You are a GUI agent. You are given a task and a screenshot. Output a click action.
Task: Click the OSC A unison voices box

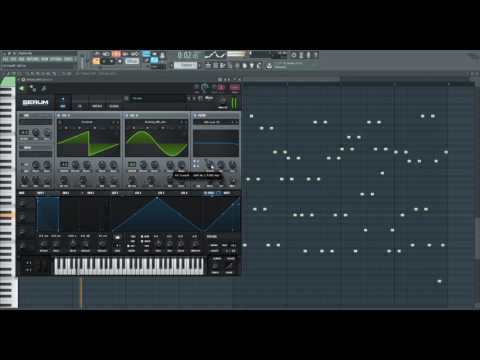click(x=64, y=164)
